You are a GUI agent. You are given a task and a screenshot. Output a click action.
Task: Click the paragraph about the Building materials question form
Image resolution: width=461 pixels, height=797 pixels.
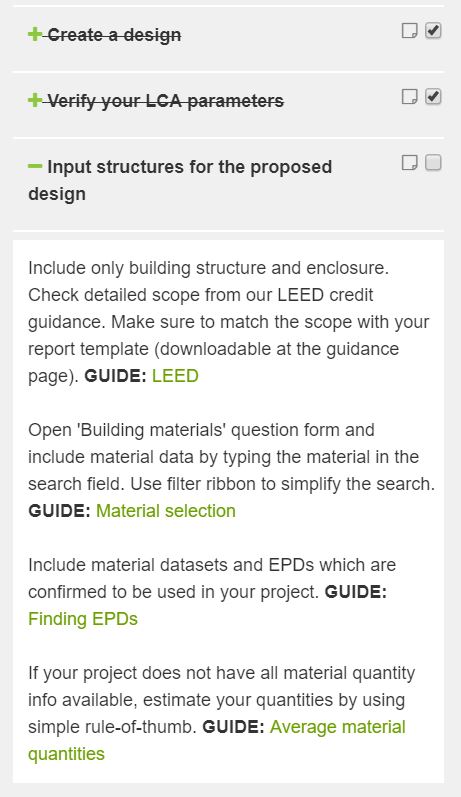click(231, 470)
